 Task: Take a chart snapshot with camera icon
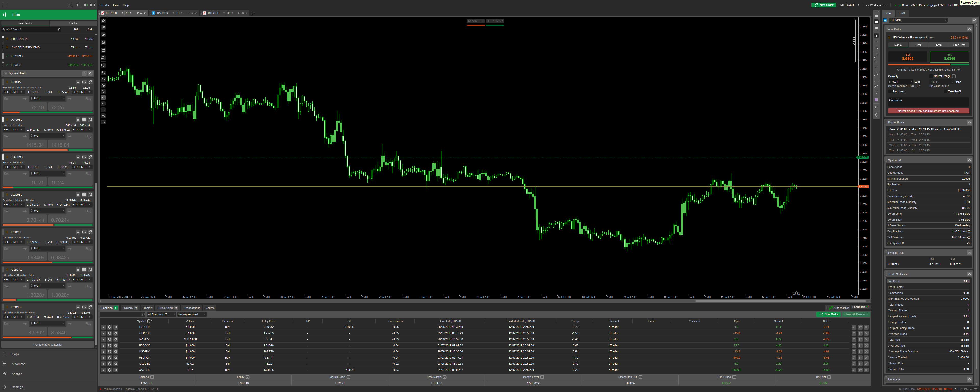tap(876, 108)
